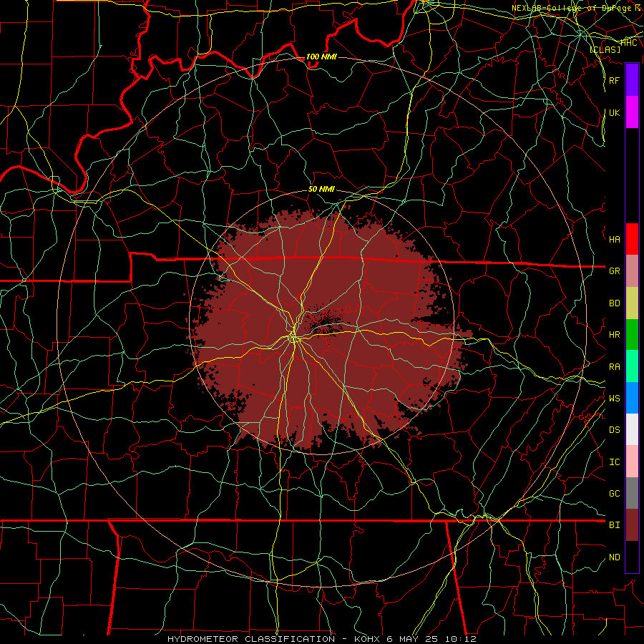Select the GR pink legend swatch
This screenshot has height=644, width=644.
pyautogui.click(x=632, y=271)
